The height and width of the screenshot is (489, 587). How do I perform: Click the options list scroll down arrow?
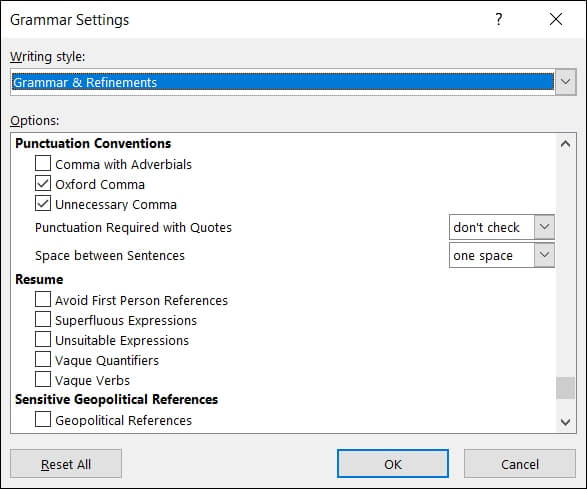point(565,422)
